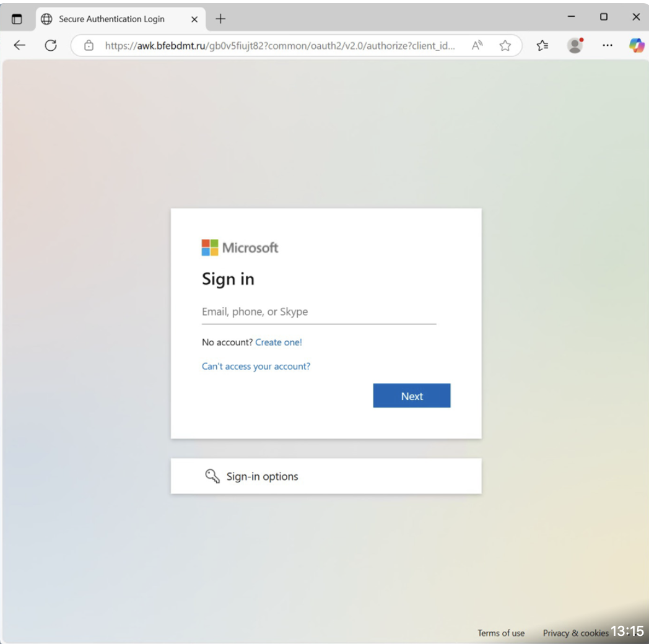The width and height of the screenshot is (649, 644).
Task: Minimize the browser window
Action: tap(571, 17)
